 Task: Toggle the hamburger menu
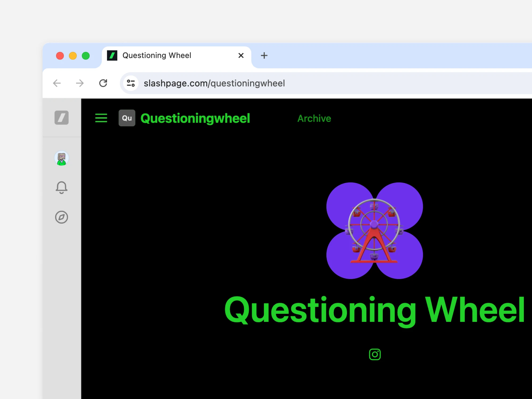pos(101,118)
